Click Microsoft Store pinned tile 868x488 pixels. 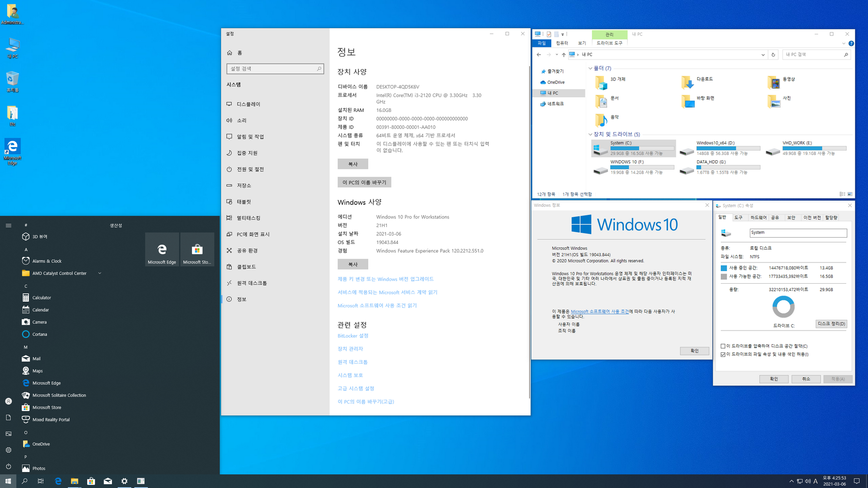click(197, 249)
